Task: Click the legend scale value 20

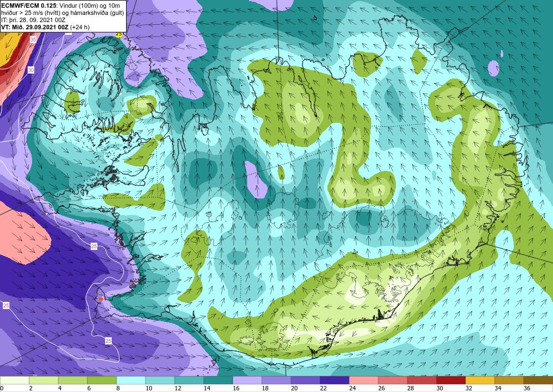Action: pyautogui.click(x=294, y=389)
